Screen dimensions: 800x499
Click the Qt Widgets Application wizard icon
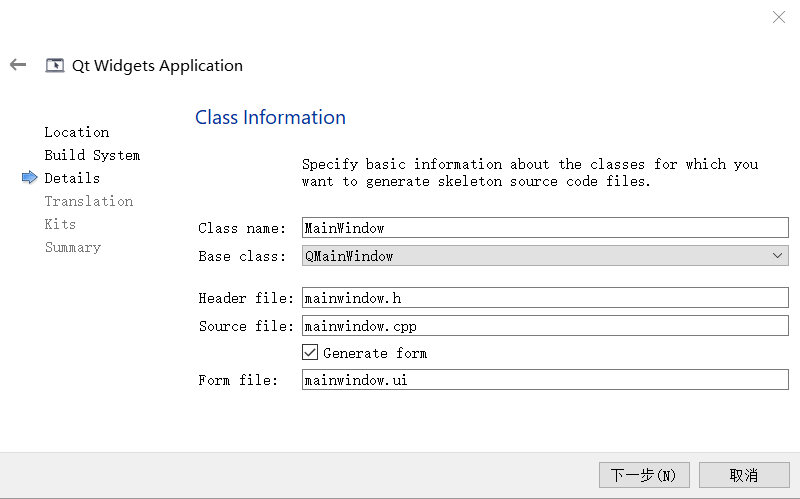pos(55,66)
